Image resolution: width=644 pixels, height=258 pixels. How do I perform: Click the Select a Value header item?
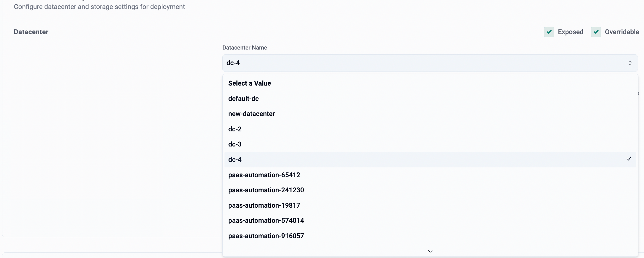tap(249, 83)
